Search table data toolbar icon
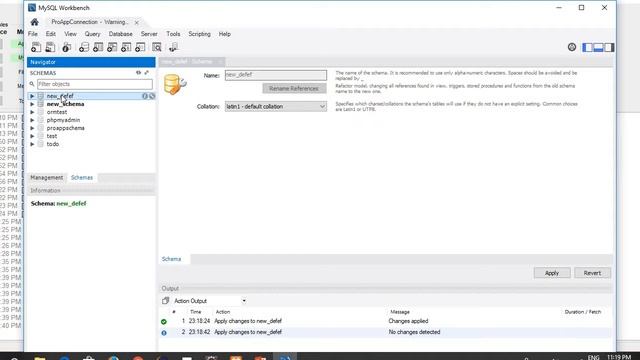640x360 pixels. click(x=157, y=47)
